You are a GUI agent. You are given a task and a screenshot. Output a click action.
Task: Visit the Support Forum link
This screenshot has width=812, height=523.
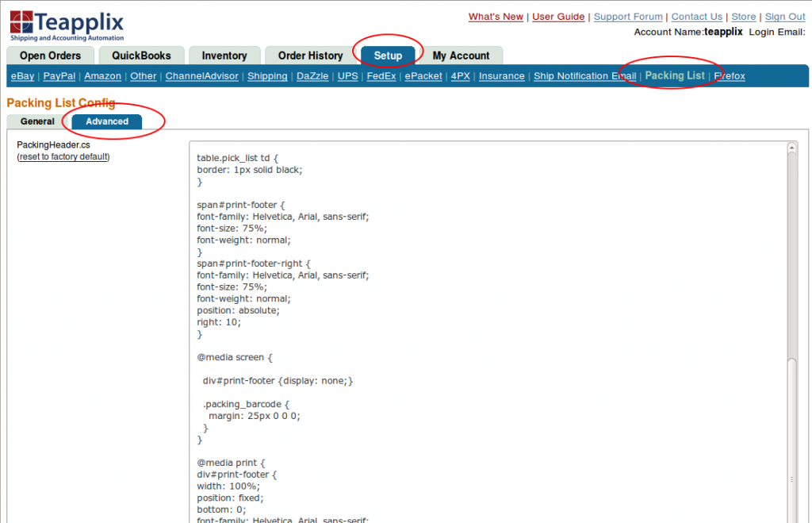point(628,17)
